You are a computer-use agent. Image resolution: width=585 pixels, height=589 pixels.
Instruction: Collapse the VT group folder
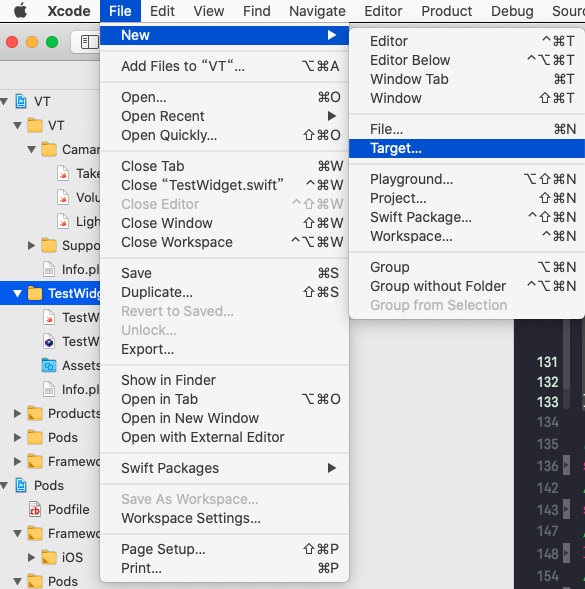click(17, 125)
